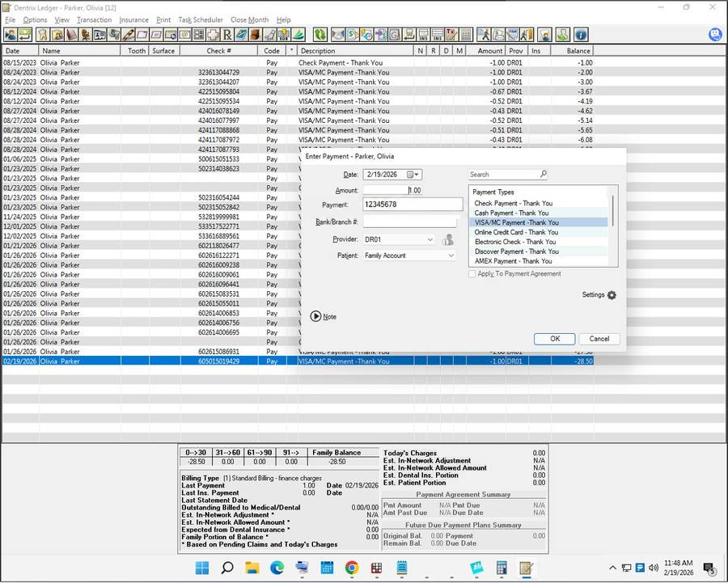Click the Tx checkmark toolbar icon
Viewport: 728px width, 583px height.
[x=451, y=35]
